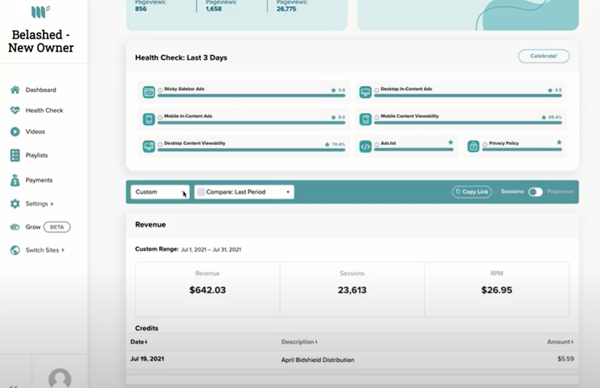Open the Dashboard home icon
Screen dimensions: 600x388
(15, 90)
